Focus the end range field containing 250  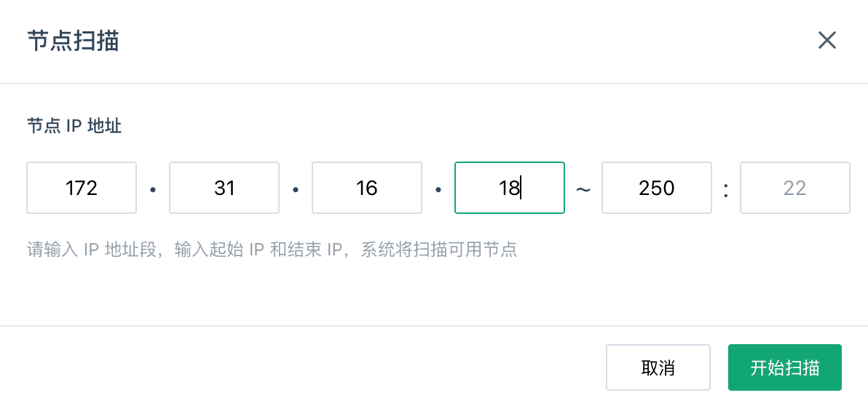click(656, 188)
